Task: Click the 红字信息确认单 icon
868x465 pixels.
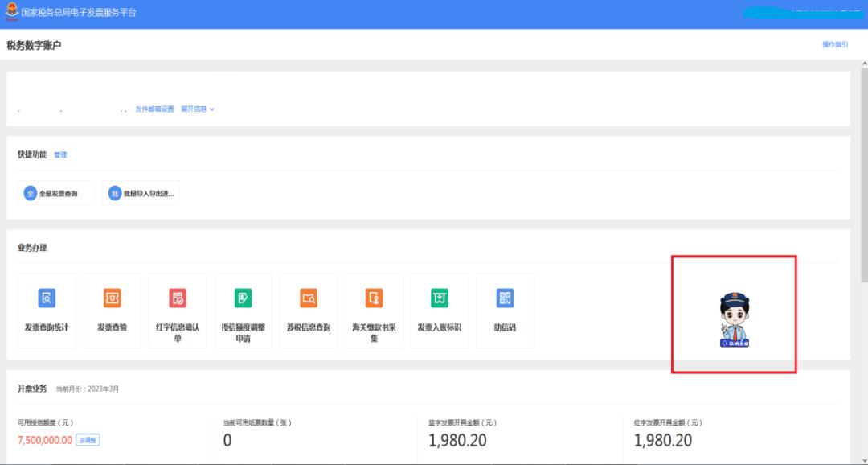Action: point(178,299)
